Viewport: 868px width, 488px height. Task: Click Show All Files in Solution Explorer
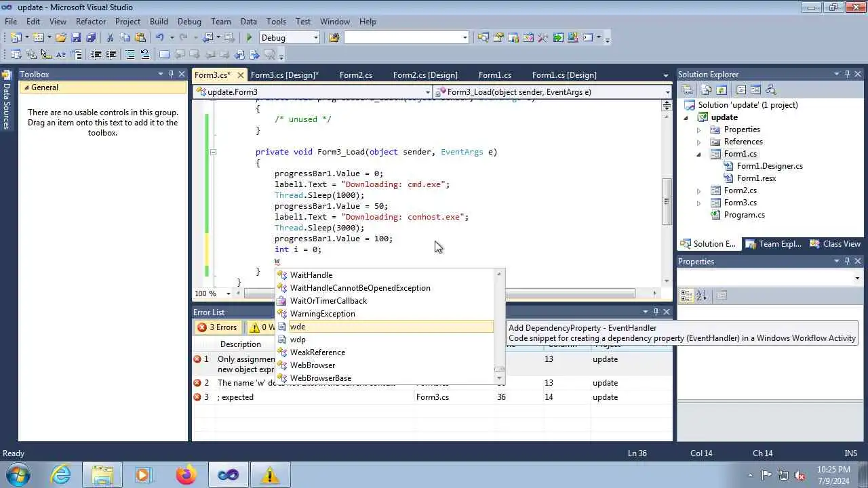click(707, 90)
